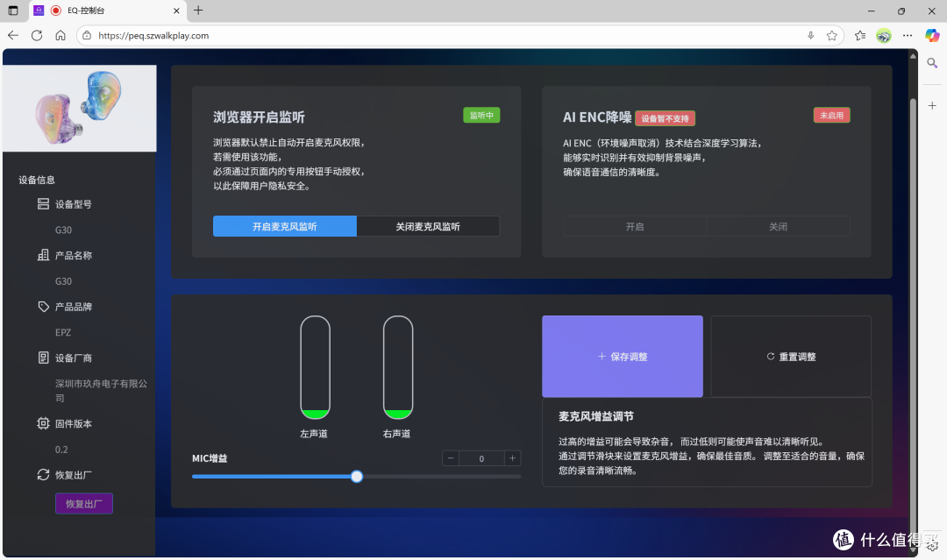Click the 麦克风增益调节 heading
The height and width of the screenshot is (560, 947).
click(x=596, y=416)
